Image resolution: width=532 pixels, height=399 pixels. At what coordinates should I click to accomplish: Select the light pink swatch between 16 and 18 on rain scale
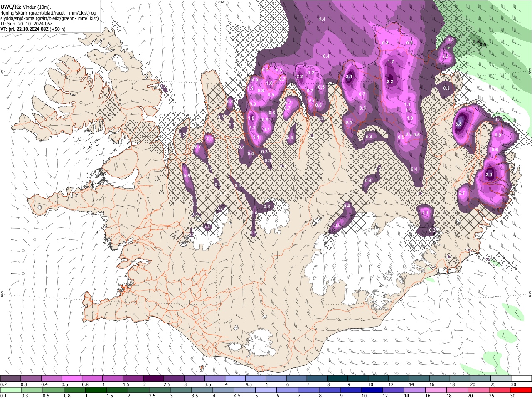[x=436, y=390]
